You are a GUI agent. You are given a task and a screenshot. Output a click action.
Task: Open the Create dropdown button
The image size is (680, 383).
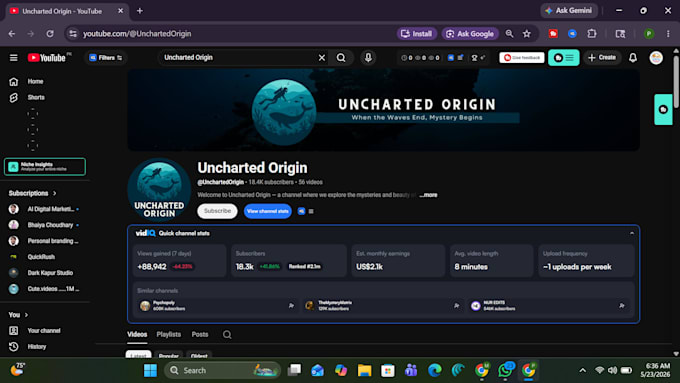(602, 58)
